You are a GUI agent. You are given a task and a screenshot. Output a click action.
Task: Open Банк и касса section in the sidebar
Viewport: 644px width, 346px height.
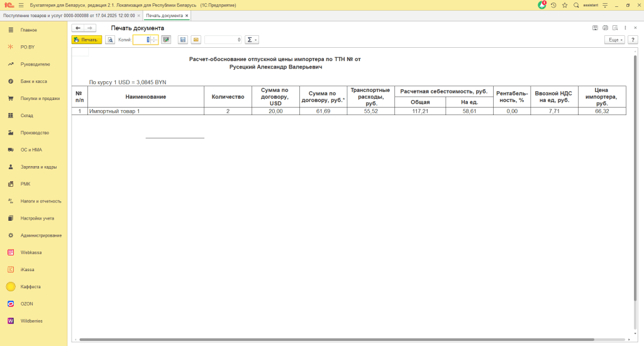tap(34, 81)
